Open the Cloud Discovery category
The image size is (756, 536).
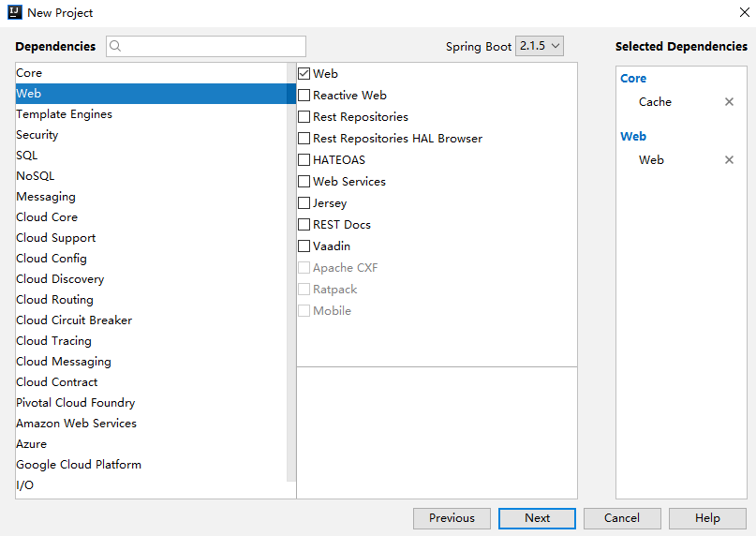coord(60,279)
